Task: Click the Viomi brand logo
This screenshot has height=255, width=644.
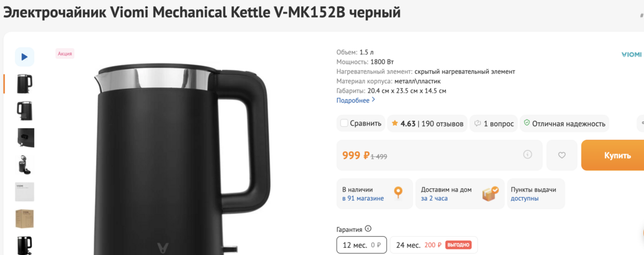Action: [x=631, y=55]
